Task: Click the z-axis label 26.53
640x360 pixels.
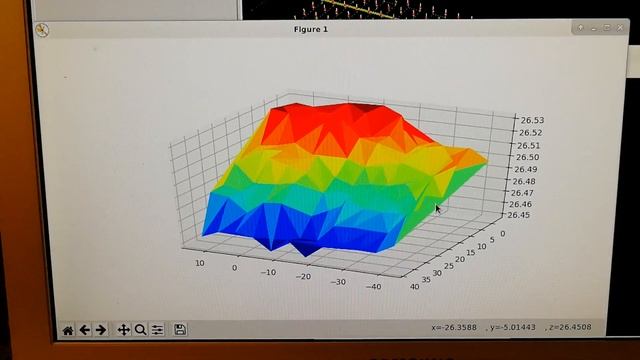Action: [x=532, y=120]
